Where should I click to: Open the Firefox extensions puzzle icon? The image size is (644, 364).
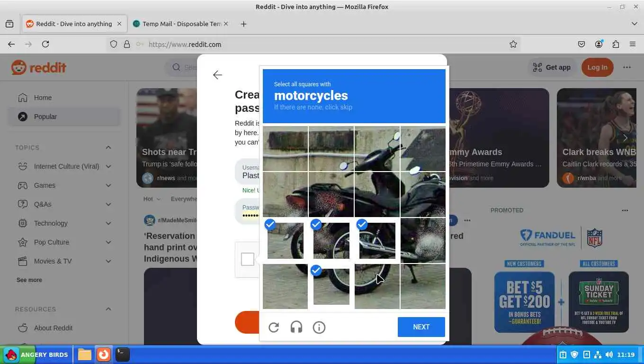pyautogui.click(x=616, y=44)
